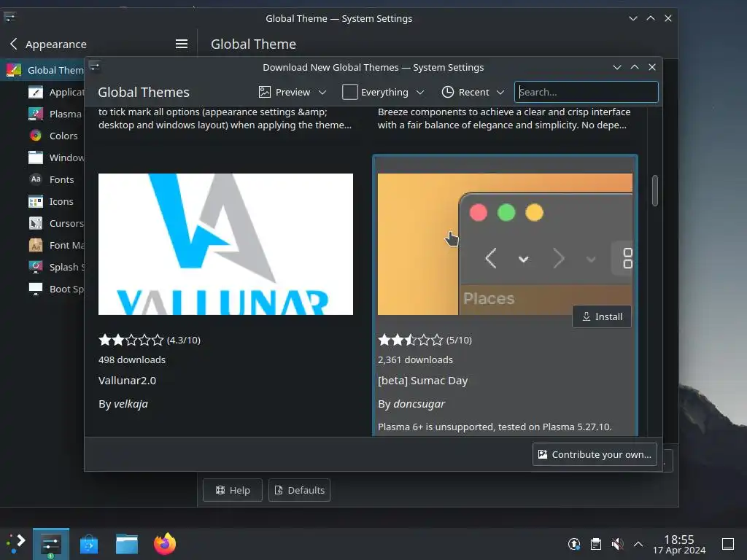Open the Preview view mode dropdown
The height and width of the screenshot is (560, 747).
292,92
